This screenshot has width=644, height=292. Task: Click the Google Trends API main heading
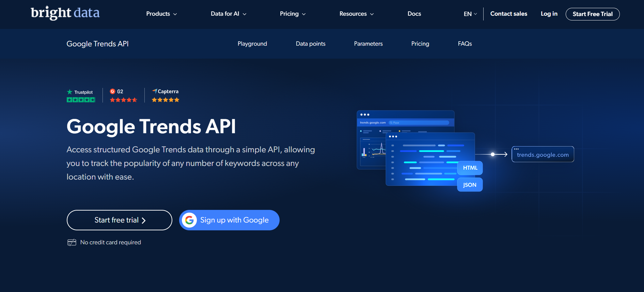[151, 126]
